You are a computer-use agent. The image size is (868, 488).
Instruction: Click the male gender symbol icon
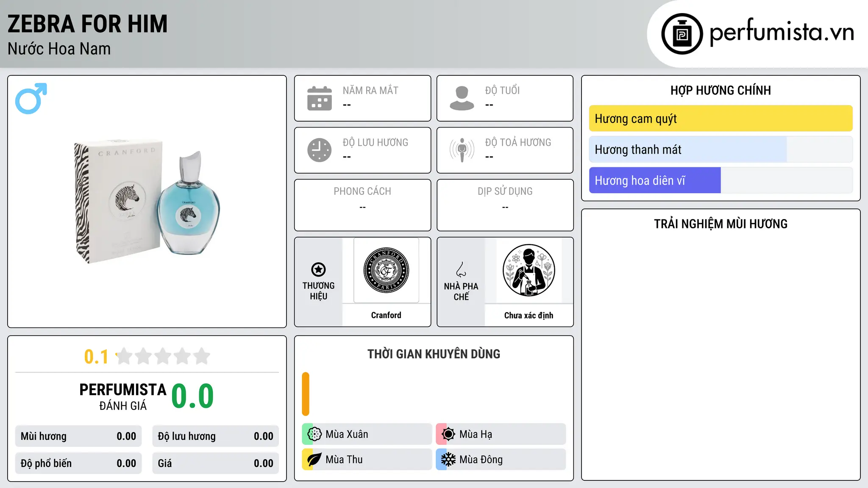point(31,98)
